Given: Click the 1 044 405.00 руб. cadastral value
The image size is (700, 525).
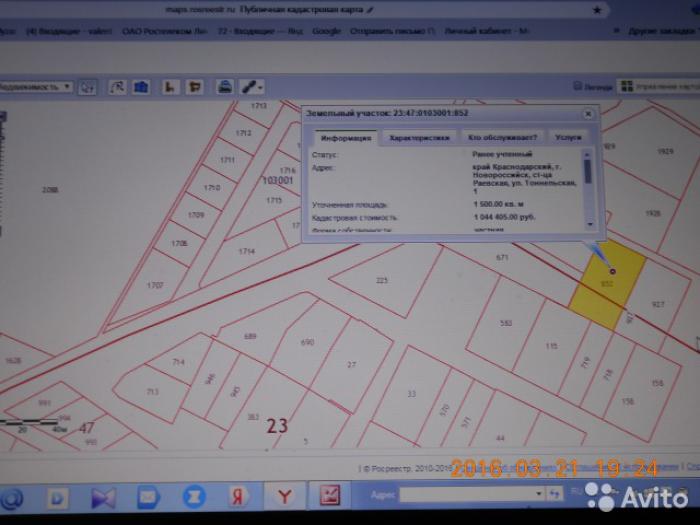Looking at the screenshot, I should tap(504, 217).
